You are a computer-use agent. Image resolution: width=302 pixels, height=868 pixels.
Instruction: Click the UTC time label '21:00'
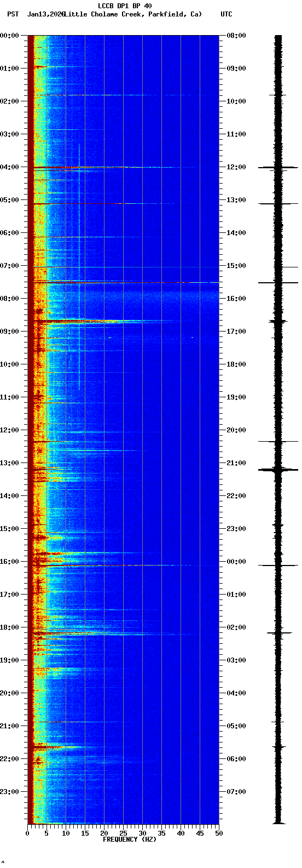click(236, 463)
